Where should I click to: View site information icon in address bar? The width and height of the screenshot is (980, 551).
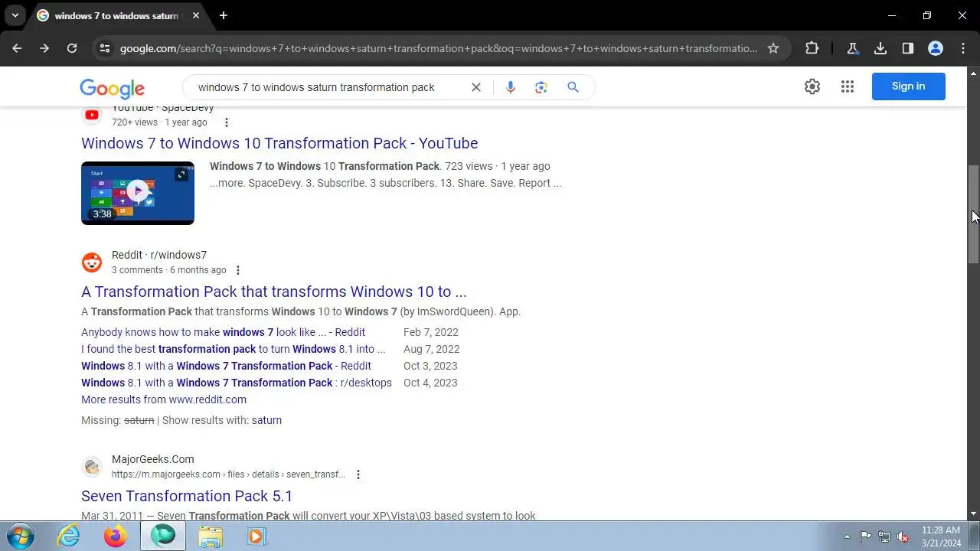click(x=105, y=48)
